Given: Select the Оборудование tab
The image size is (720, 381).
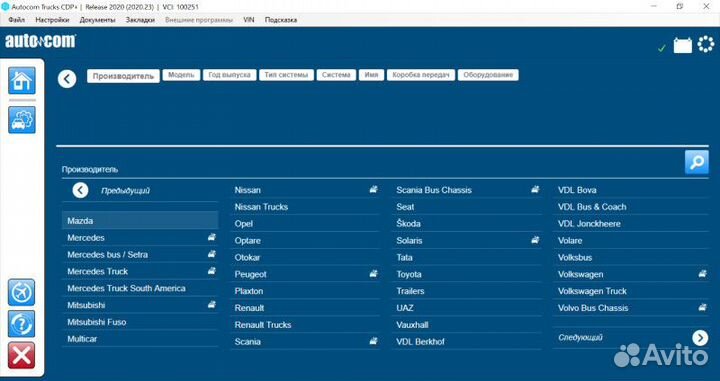Looking at the screenshot, I should pyautogui.click(x=488, y=75).
